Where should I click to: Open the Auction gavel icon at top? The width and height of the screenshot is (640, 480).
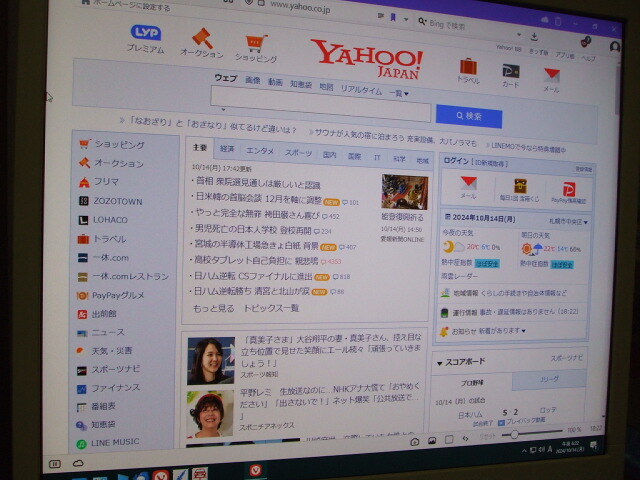(x=202, y=38)
